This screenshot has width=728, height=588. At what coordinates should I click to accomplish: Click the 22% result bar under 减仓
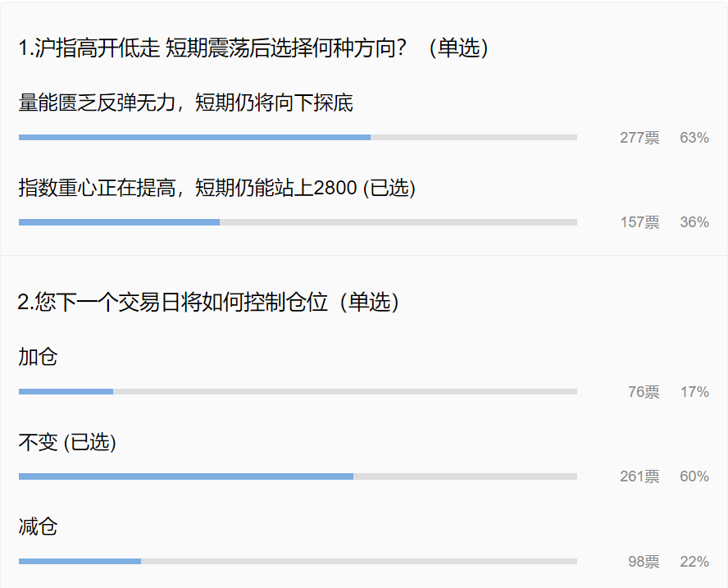(x=298, y=562)
